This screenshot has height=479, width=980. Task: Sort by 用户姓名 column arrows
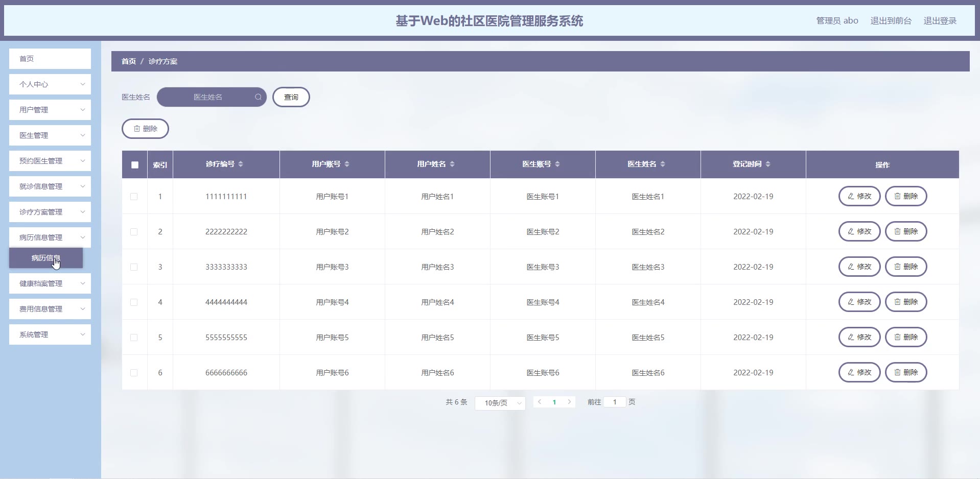[452, 164]
